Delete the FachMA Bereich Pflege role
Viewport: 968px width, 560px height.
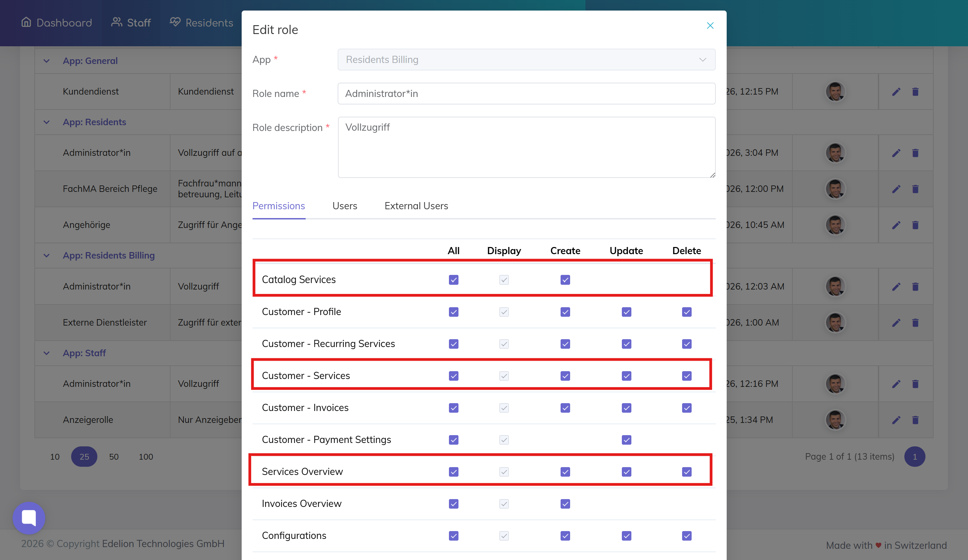(x=915, y=189)
